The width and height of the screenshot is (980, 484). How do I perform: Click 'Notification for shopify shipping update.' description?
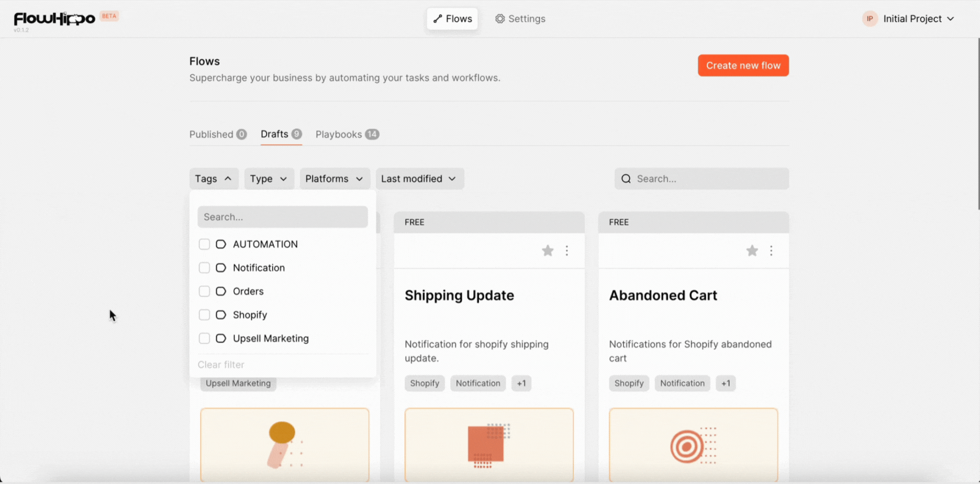476,351
